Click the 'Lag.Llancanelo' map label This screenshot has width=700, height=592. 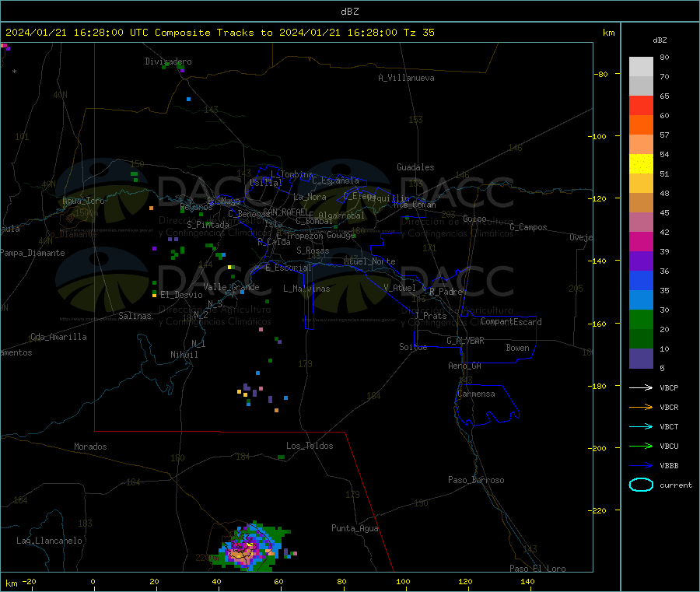point(49,541)
